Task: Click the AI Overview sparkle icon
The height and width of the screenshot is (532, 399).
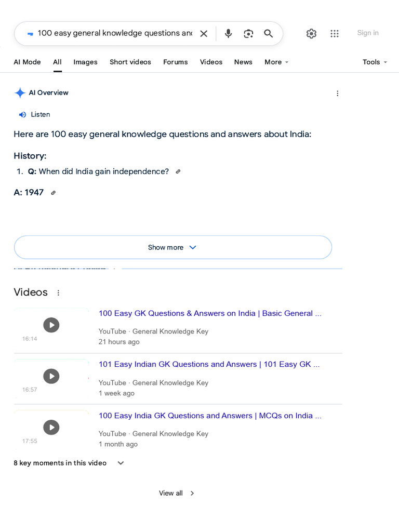Action: (20, 92)
